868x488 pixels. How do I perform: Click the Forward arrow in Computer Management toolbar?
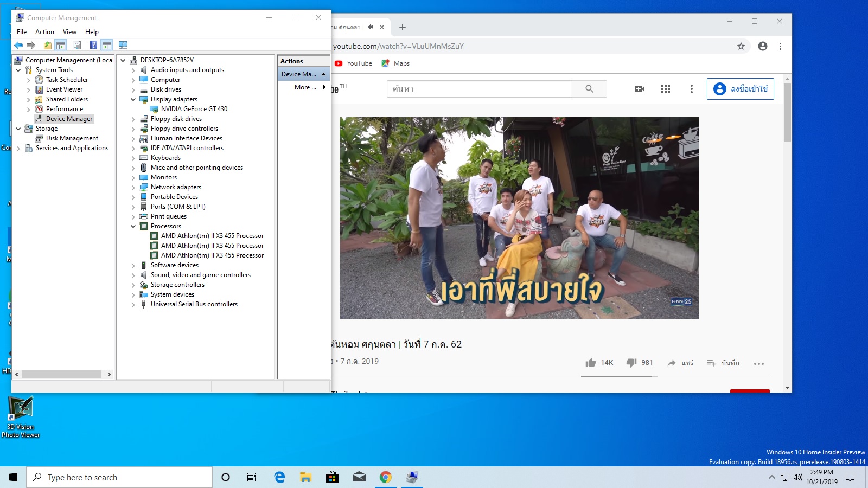31,45
